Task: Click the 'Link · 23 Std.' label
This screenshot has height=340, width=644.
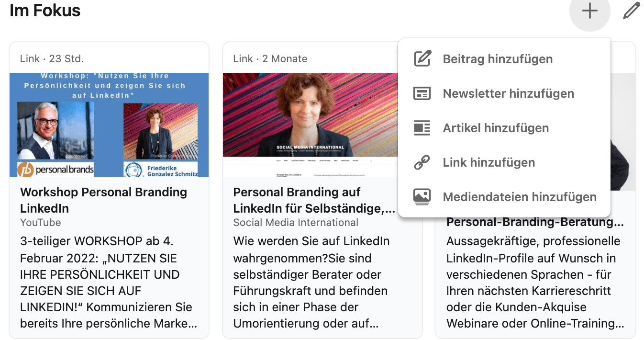Action: pos(52,59)
